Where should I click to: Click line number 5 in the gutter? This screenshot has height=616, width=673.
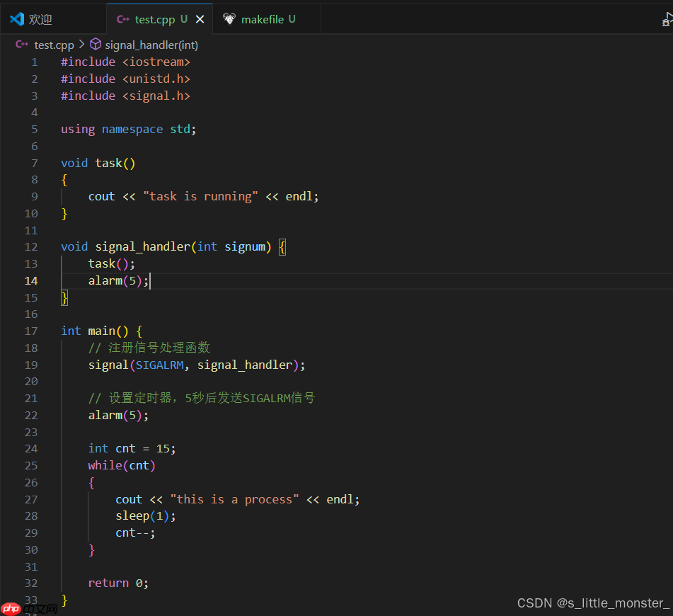click(x=35, y=130)
